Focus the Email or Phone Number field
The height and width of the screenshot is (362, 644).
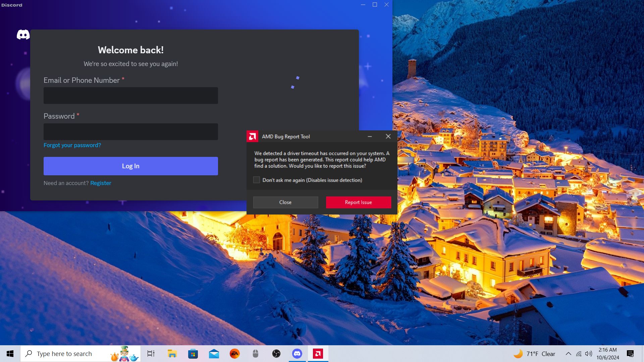(x=130, y=96)
